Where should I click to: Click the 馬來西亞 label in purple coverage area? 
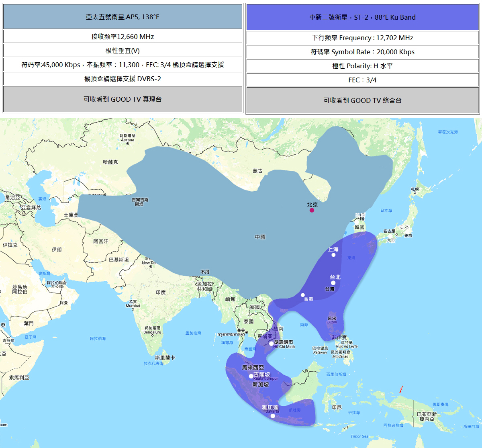[x=253, y=367]
